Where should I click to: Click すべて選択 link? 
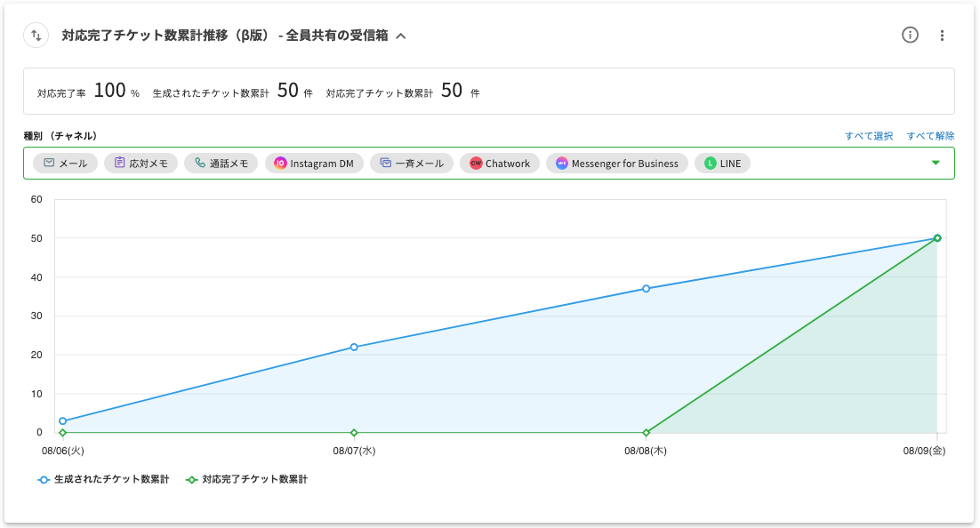(x=868, y=136)
